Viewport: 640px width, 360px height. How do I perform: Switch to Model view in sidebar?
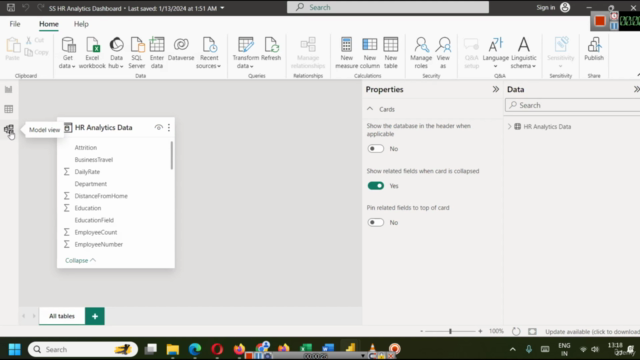pos(9,129)
